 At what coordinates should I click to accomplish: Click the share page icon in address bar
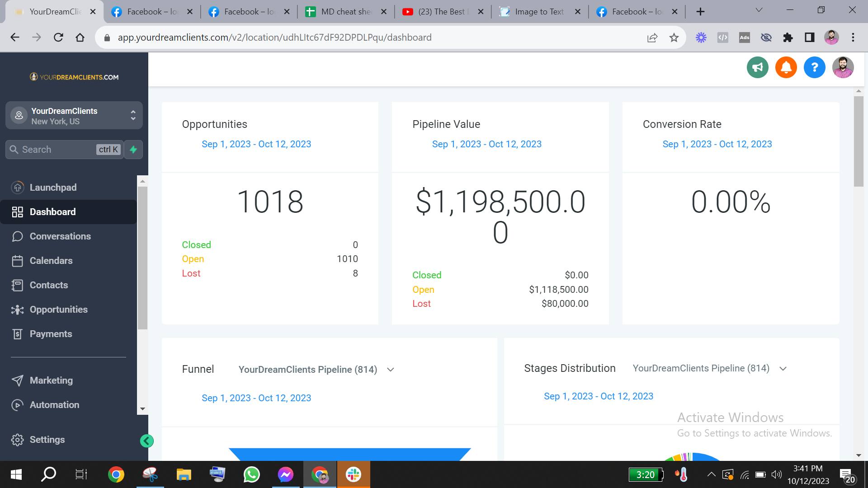(652, 38)
